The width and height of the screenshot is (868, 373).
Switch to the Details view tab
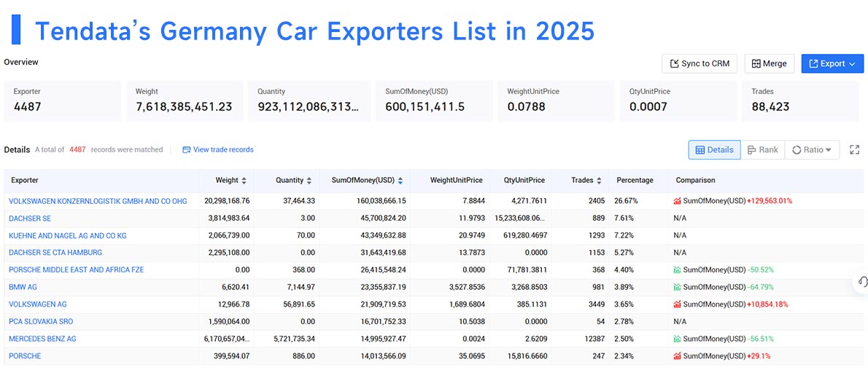(714, 150)
